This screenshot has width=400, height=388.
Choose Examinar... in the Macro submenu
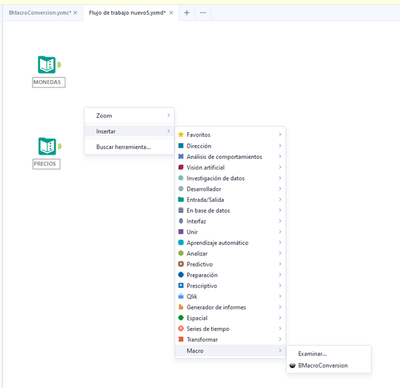point(329,354)
